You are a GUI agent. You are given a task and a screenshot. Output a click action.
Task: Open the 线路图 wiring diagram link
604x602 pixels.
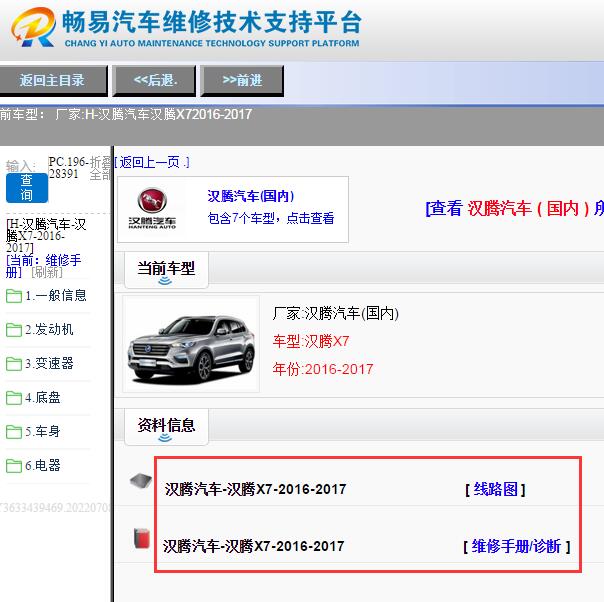(x=495, y=489)
